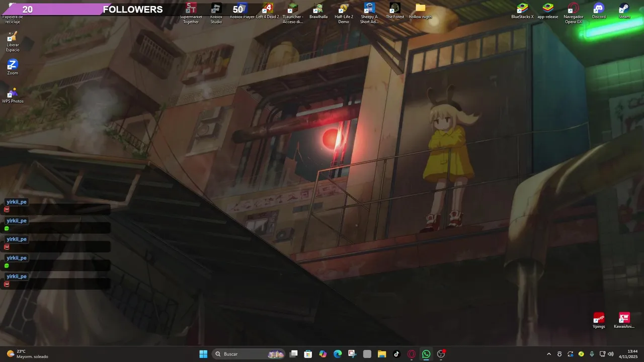Open Snipping Tool from the taskbar
The width and height of the screenshot is (644, 362).
[x=352, y=354]
